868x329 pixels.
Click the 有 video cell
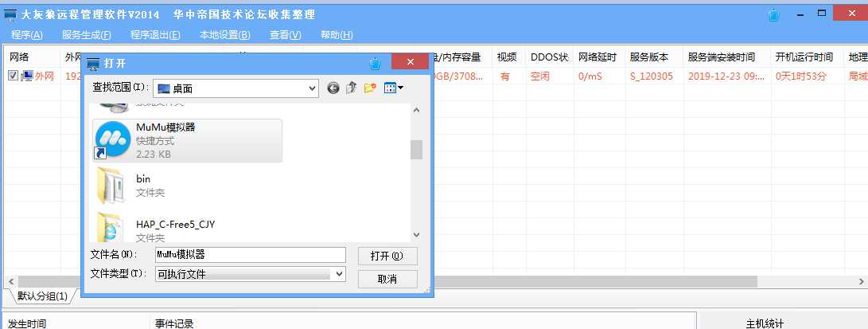pyautogui.click(x=505, y=76)
